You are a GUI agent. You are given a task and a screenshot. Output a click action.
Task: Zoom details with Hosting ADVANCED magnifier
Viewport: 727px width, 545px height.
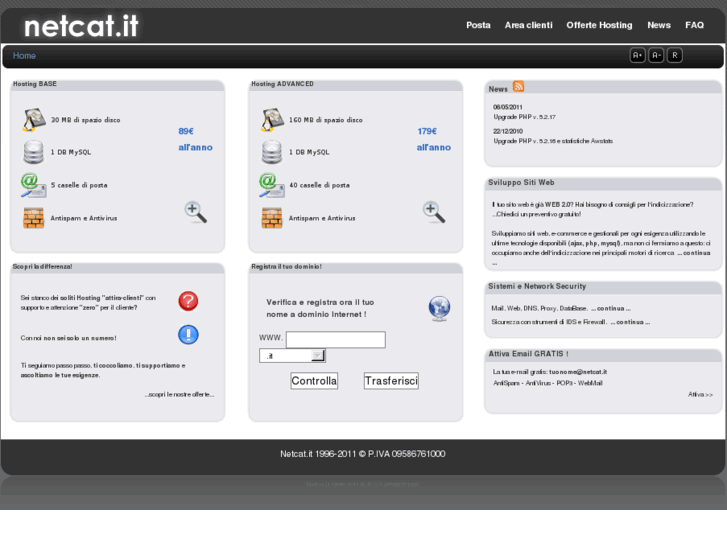coord(434,212)
